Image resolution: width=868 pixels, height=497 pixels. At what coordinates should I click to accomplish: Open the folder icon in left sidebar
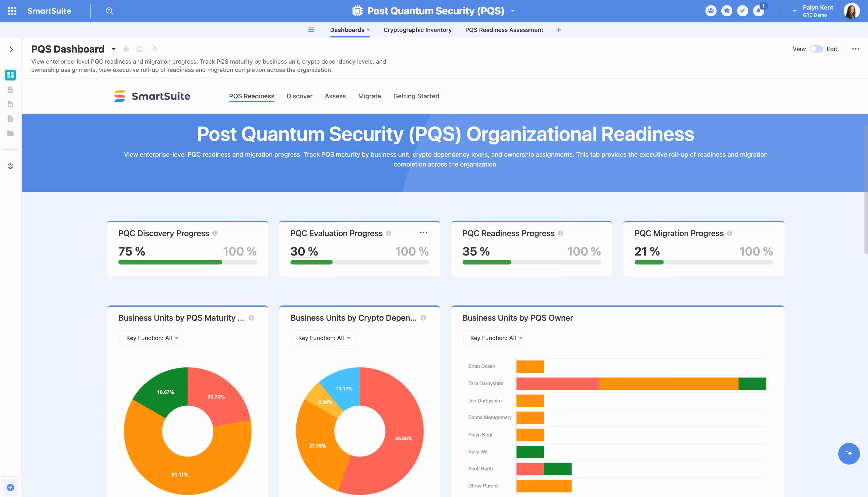[x=11, y=133]
